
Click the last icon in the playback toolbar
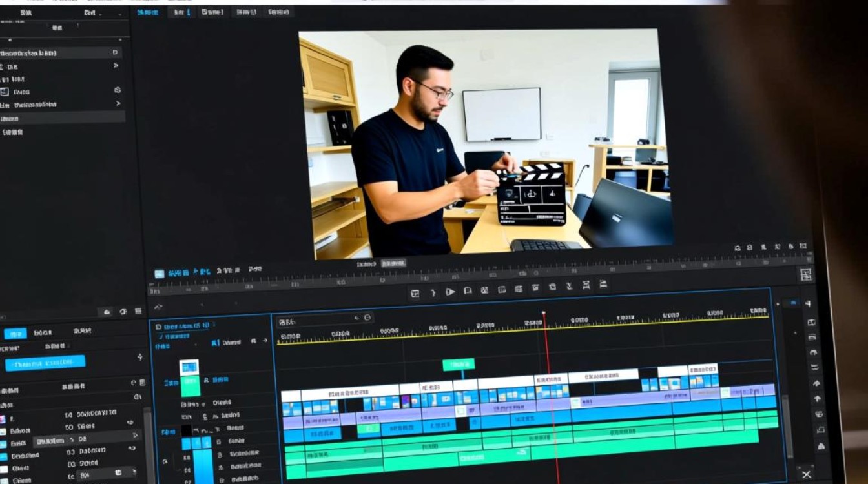[603, 285]
